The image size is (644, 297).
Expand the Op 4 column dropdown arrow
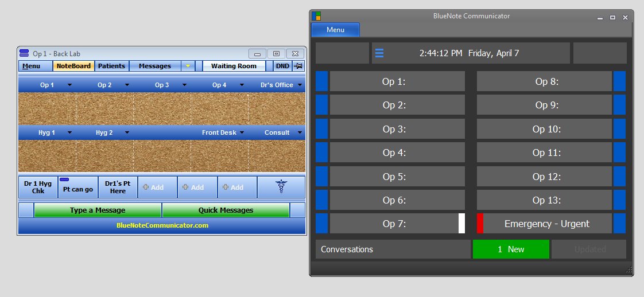[x=242, y=85]
